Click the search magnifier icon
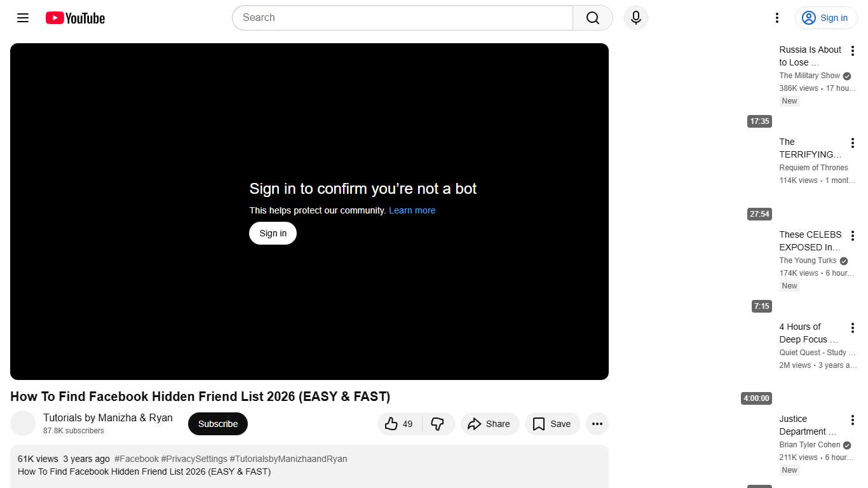This screenshot has height=488, width=868. (x=592, y=18)
